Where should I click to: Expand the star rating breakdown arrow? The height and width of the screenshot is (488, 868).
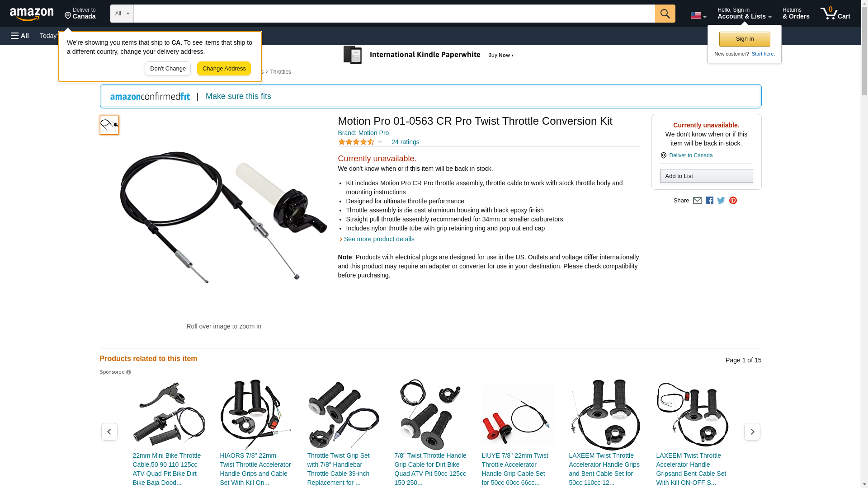tap(380, 142)
